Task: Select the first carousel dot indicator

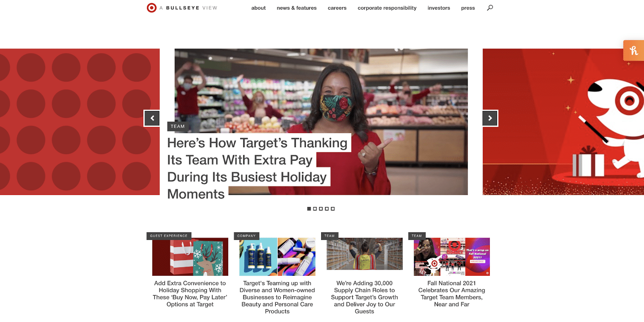Action: (x=309, y=209)
